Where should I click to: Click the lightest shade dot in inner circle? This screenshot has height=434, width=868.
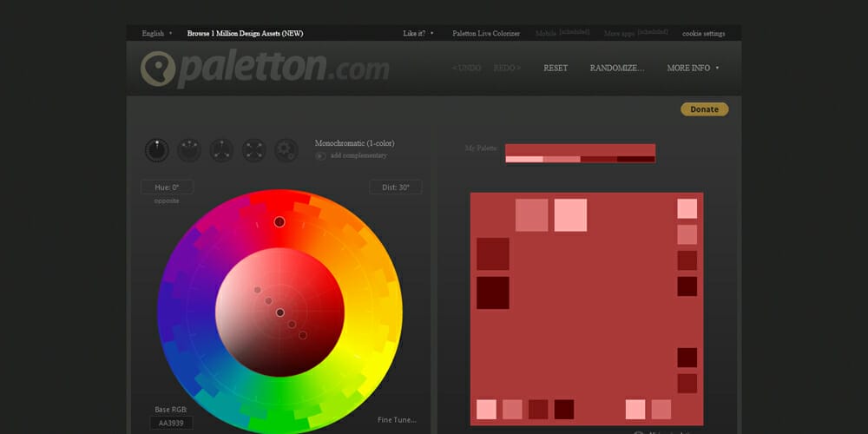tap(258, 290)
